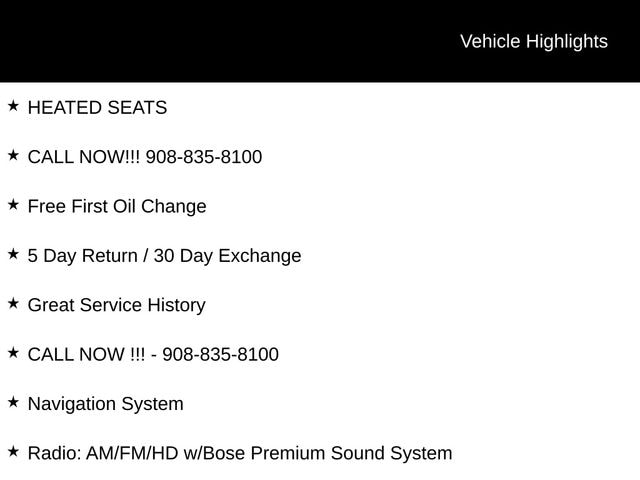The height and width of the screenshot is (480, 640).
Task: Select the star next to Great Service History
Action: 13,303
